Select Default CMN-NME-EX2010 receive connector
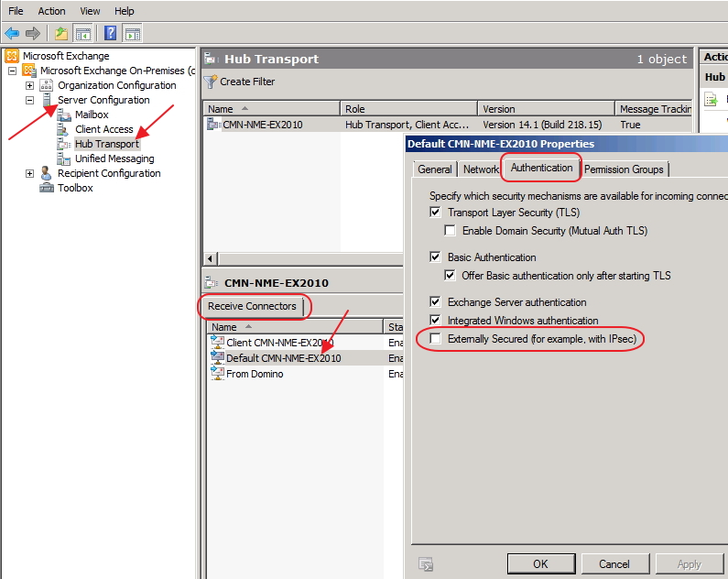Image resolution: width=728 pixels, height=579 pixels. coord(283,358)
